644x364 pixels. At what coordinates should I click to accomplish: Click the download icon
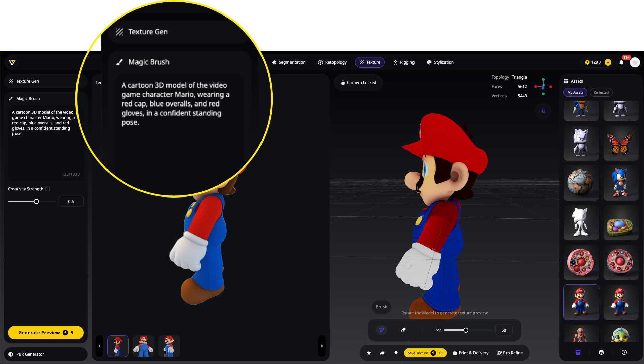tap(396, 353)
